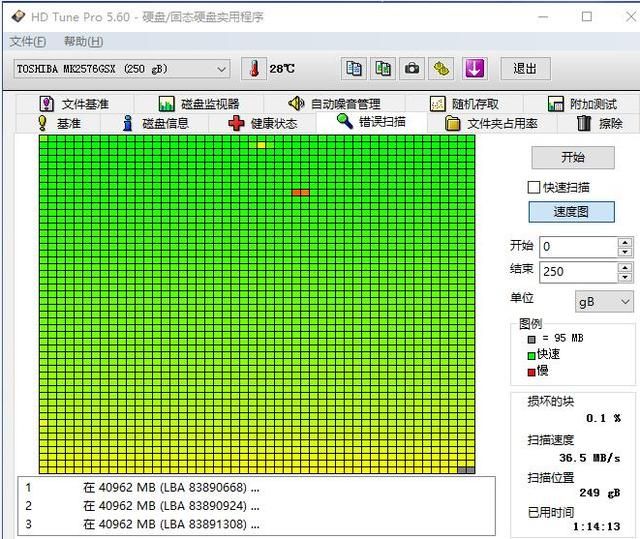The width and height of the screenshot is (640, 539).
Task: Save screenshot with the camera icon
Action: tap(412, 69)
